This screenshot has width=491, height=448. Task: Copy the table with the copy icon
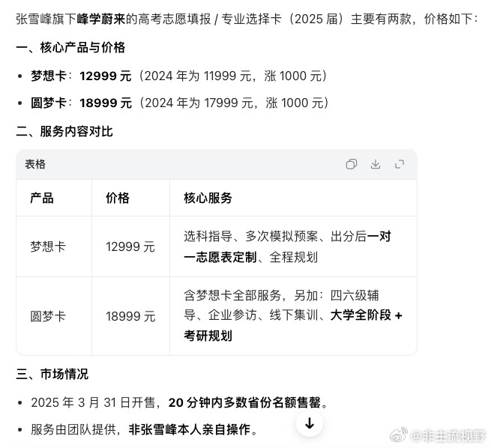pos(352,164)
